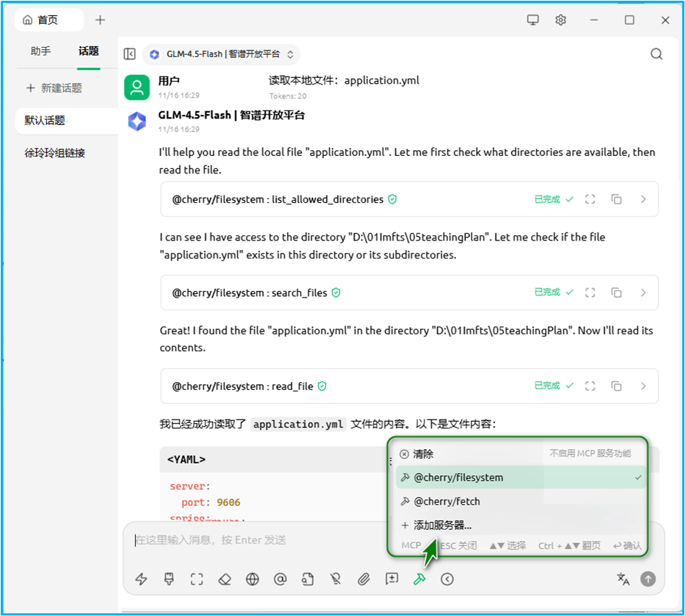Screen dimensions: 685x616
Task: Create a new topic via 新建话题
Action: click(55, 88)
